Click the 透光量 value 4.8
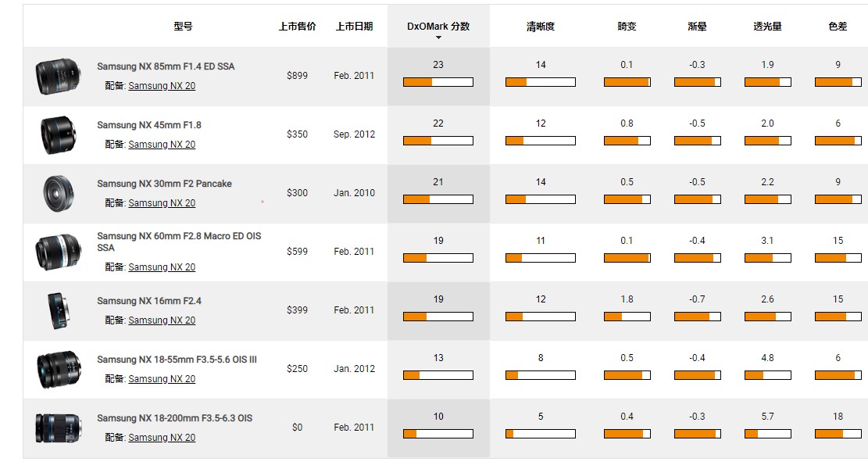 [767, 359]
